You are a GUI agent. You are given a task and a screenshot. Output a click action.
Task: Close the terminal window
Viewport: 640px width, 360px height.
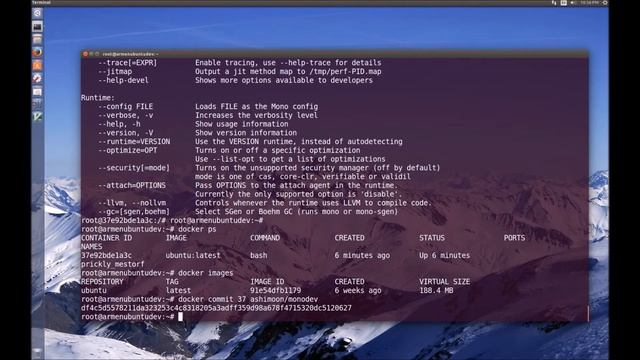(x=85, y=54)
